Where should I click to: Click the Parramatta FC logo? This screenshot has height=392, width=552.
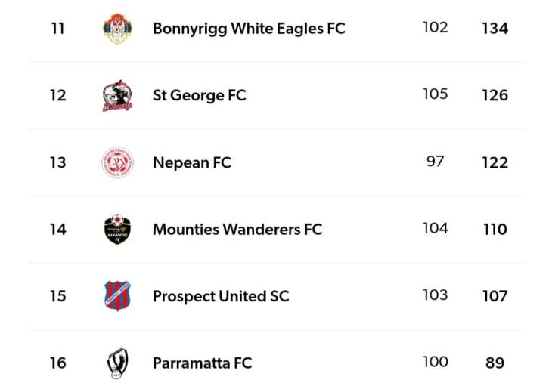pos(117,363)
